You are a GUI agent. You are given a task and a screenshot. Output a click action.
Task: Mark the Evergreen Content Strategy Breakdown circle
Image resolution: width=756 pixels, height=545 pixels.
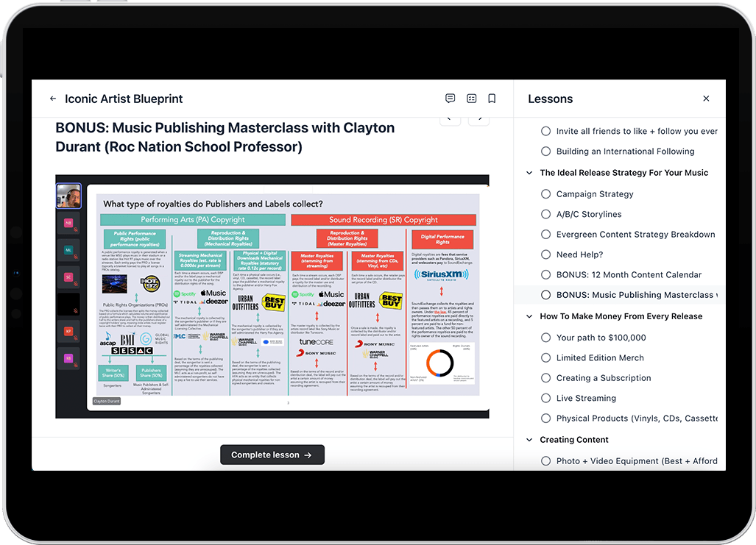click(545, 234)
